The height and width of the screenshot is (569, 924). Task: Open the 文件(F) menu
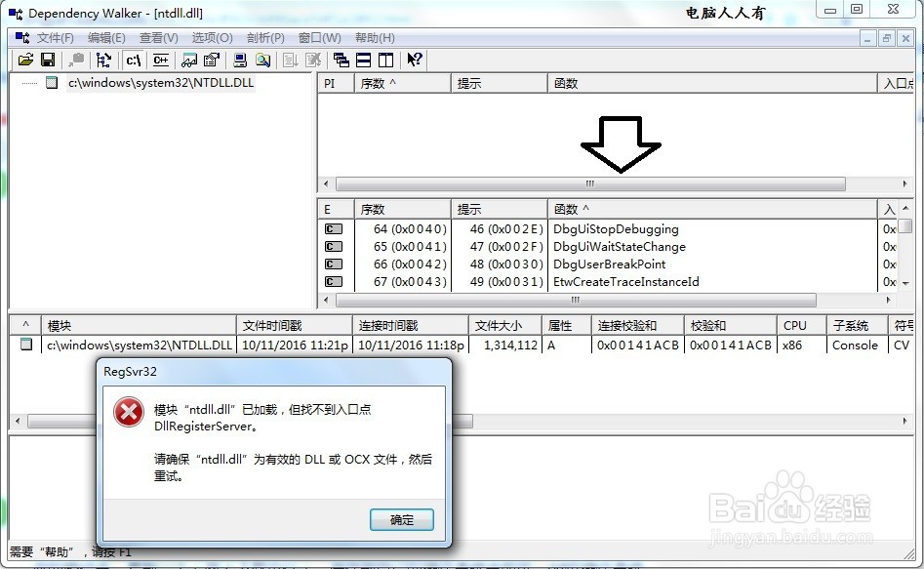[x=56, y=38]
